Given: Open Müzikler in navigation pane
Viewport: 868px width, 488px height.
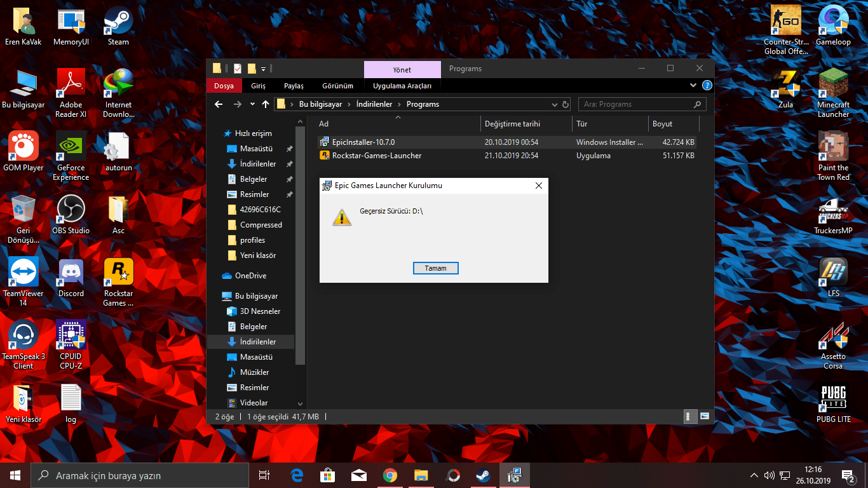Looking at the screenshot, I should click(254, 372).
